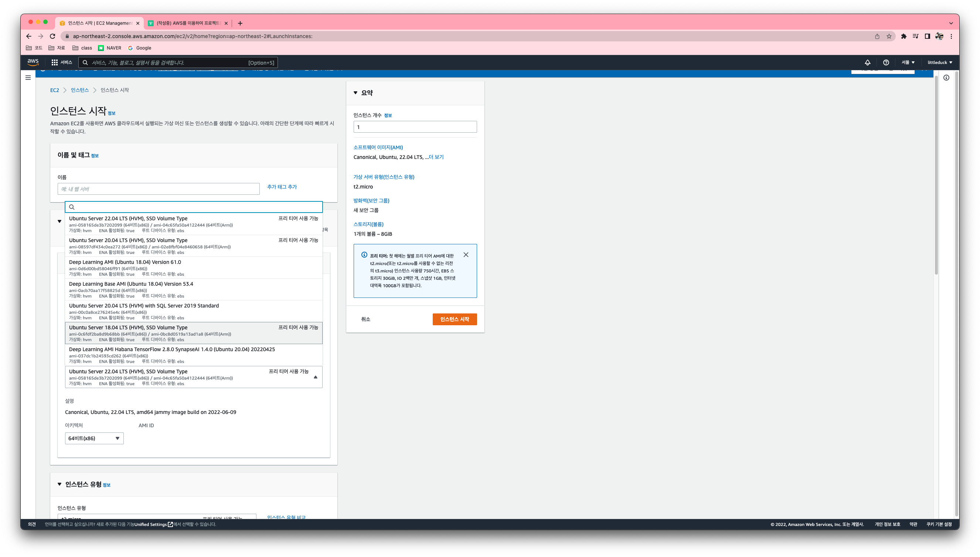Click the search icon in AMI dropdown
Image resolution: width=980 pixels, height=557 pixels.
(71, 207)
